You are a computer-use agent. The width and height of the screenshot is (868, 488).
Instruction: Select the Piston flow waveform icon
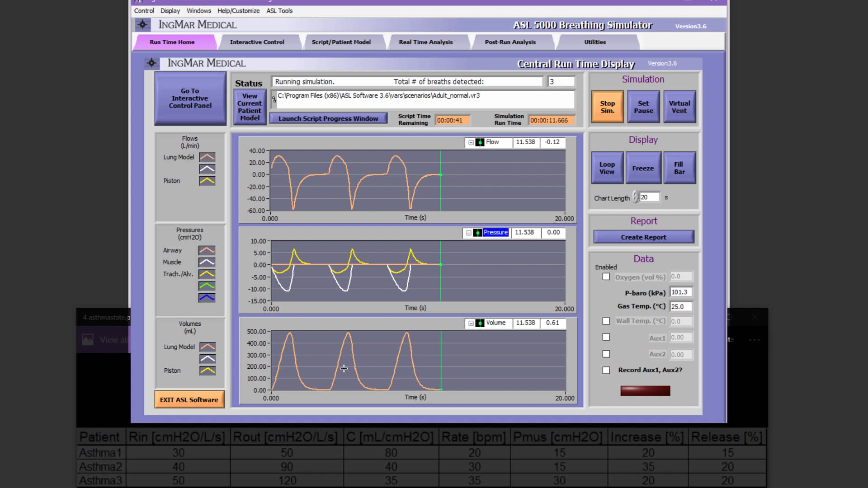[x=207, y=180]
